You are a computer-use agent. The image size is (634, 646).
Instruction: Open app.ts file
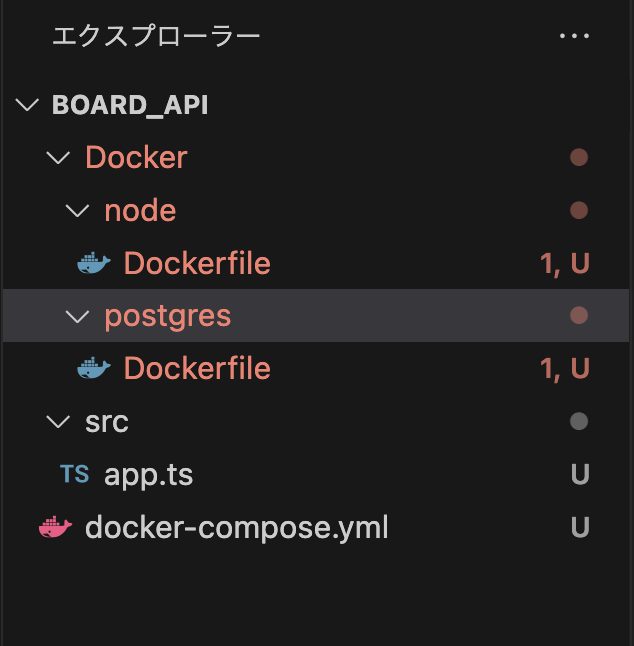click(148, 475)
